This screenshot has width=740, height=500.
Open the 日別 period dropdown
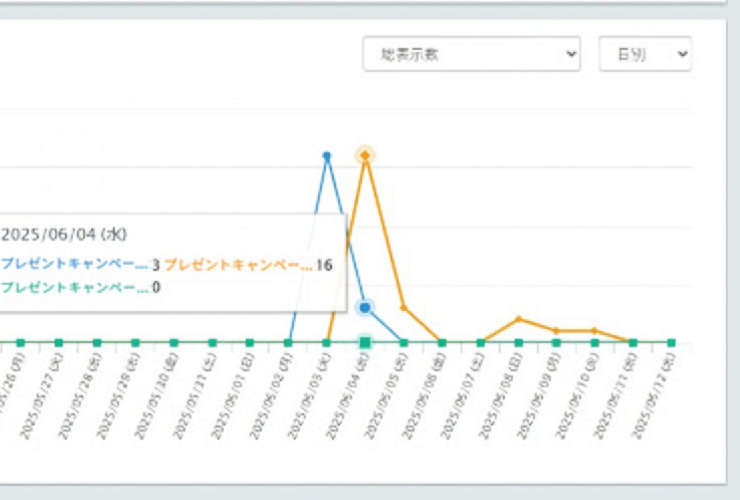coord(645,54)
